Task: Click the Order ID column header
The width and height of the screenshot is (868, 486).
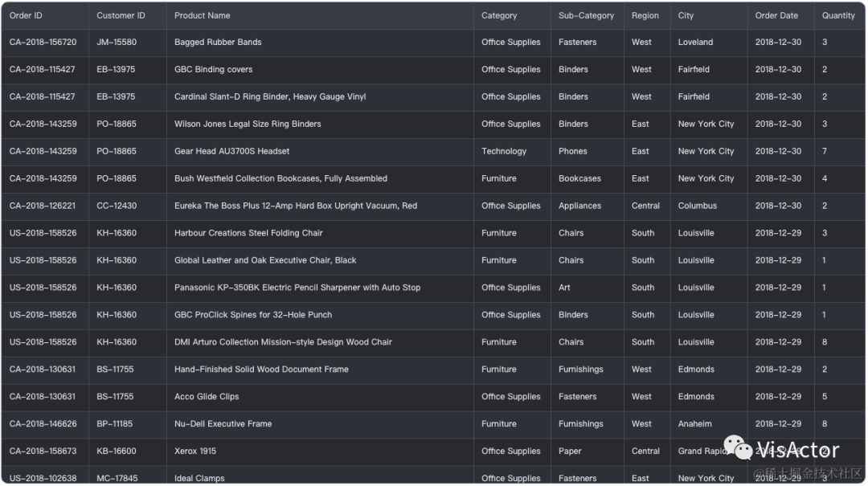Action: click(26, 15)
